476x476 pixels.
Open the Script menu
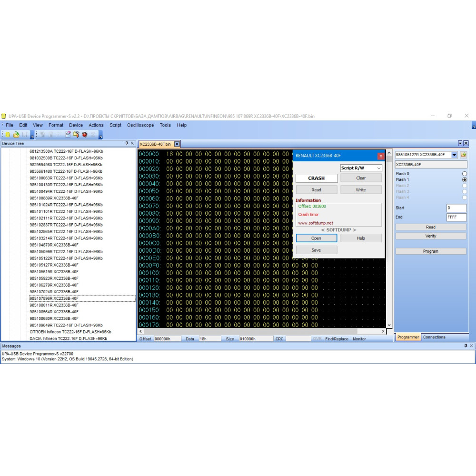click(x=115, y=125)
